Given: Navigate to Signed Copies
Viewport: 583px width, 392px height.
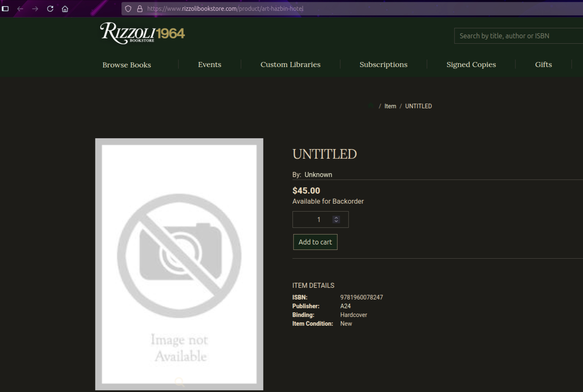Looking at the screenshot, I should coord(471,65).
